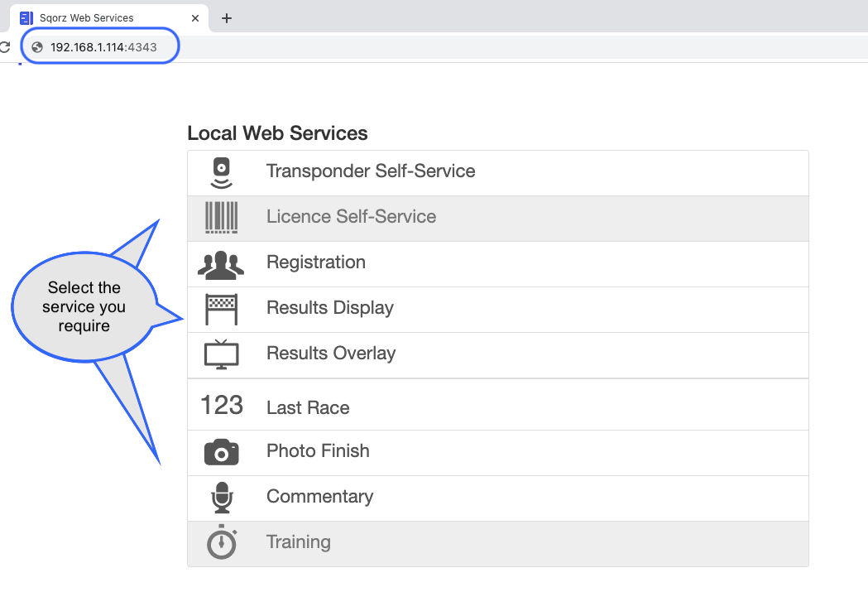This screenshot has height=592, width=868.
Task: Click the Registration group of people icon
Action: pos(221,265)
